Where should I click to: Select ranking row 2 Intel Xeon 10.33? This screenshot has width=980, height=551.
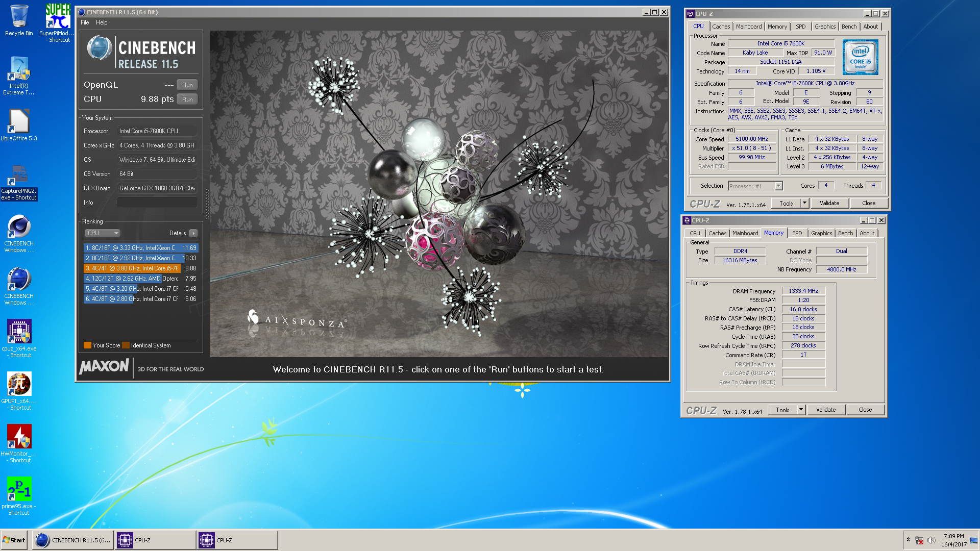(141, 258)
